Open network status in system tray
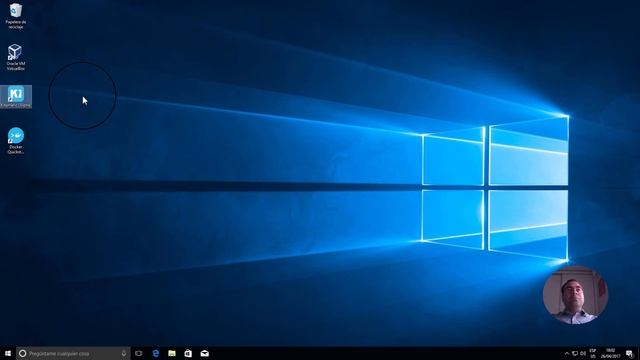Image resolution: width=640 pixels, height=360 pixels. [575, 353]
